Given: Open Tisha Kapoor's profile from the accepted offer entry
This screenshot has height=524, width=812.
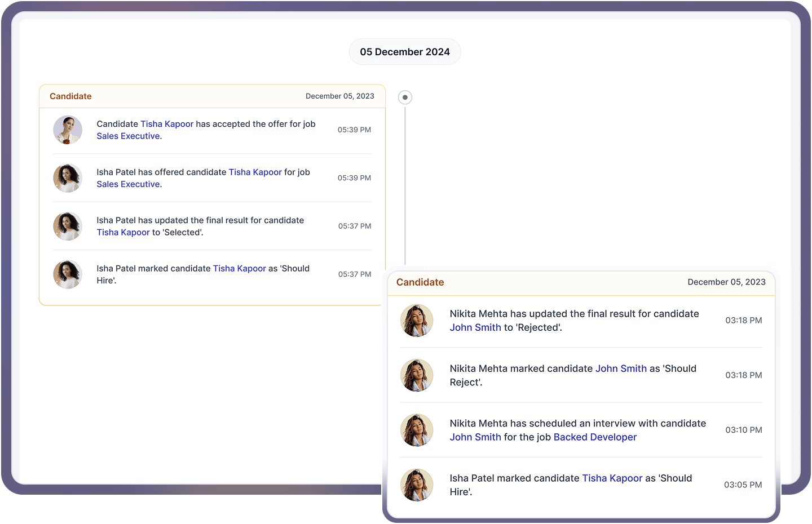Looking at the screenshot, I should click(x=167, y=124).
